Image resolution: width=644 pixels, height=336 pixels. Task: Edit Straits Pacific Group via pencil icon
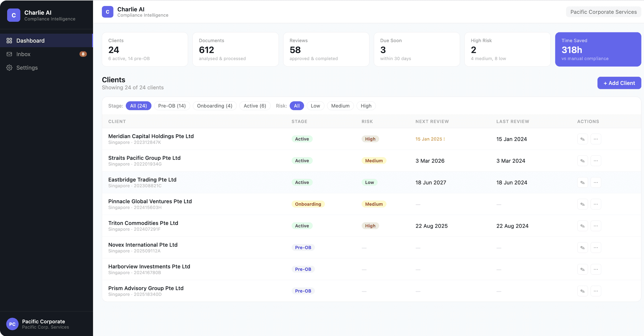582,161
